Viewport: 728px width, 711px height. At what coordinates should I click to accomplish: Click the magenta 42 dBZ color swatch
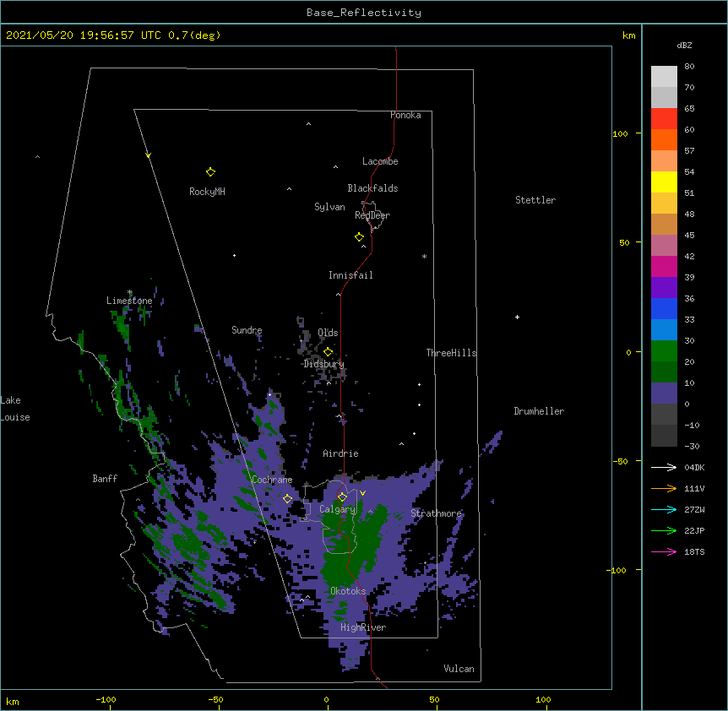[x=664, y=266]
